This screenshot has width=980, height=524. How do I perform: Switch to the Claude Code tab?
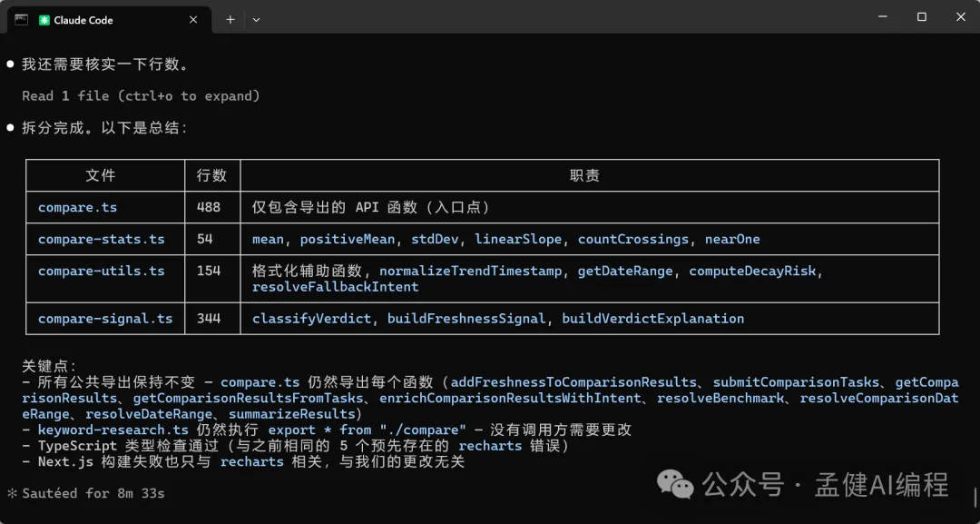pos(83,20)
